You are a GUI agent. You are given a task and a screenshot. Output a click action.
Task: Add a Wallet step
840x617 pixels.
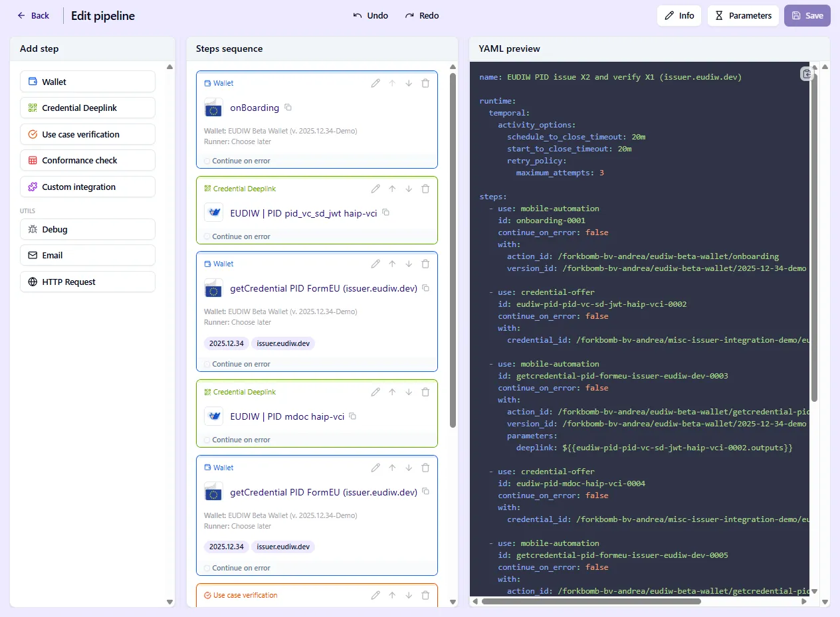coord(88,82)
